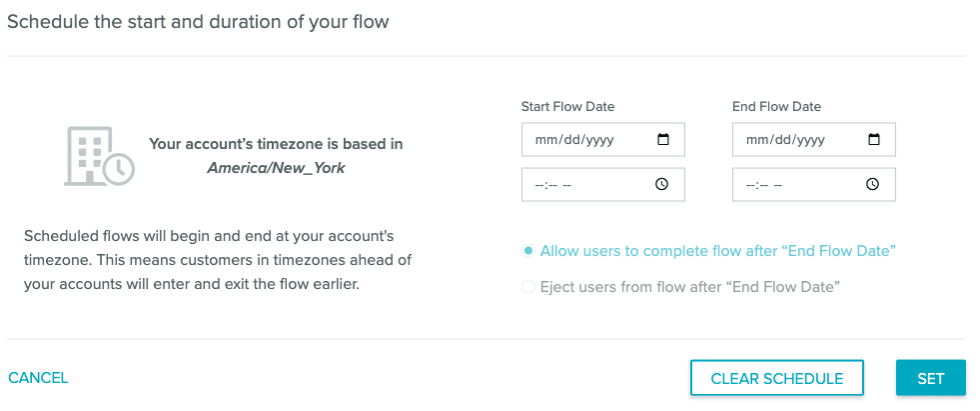
Task: Select 'Allow users to complete flow' option
Action: (528, 250)
